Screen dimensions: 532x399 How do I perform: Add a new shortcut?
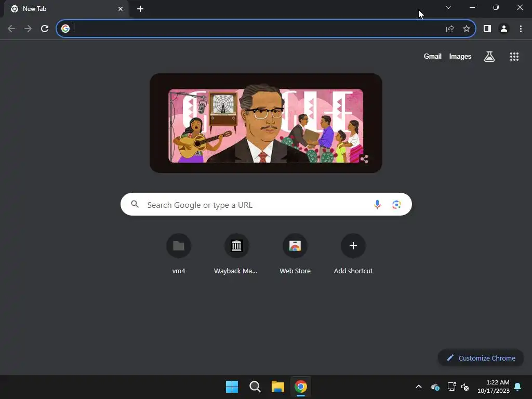point(353,254)
